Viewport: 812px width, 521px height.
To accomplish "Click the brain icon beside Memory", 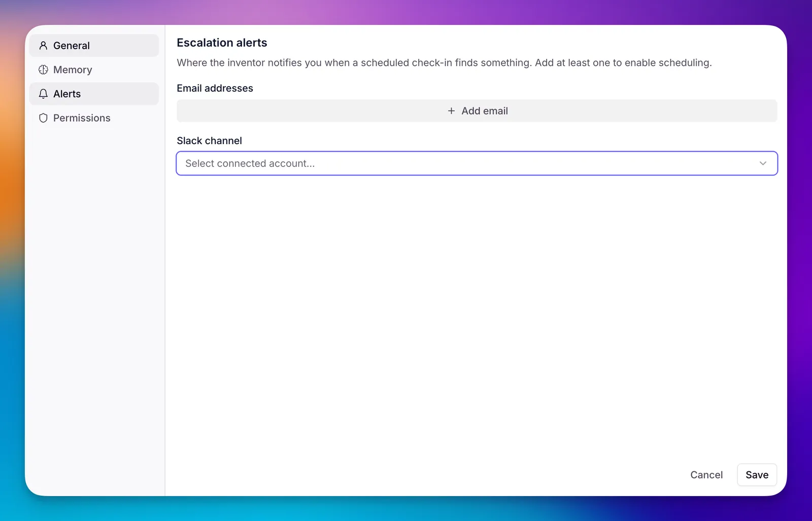I will coord(43,70).
